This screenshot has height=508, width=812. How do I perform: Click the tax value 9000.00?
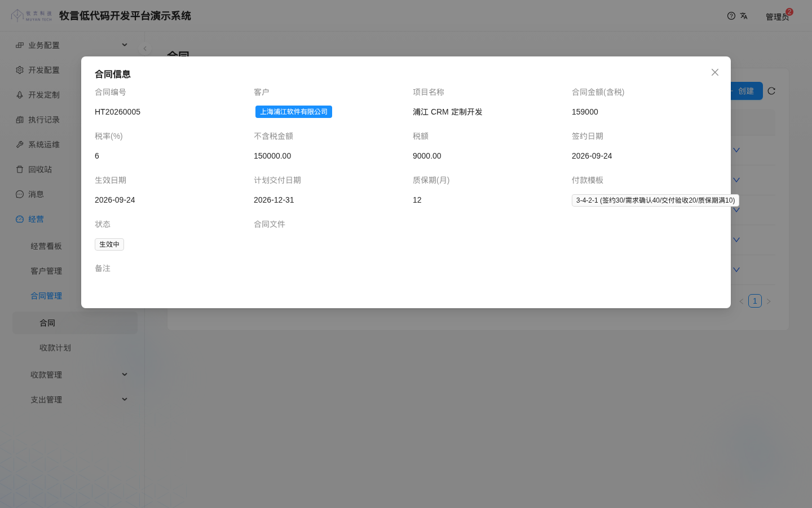(427, 156)
